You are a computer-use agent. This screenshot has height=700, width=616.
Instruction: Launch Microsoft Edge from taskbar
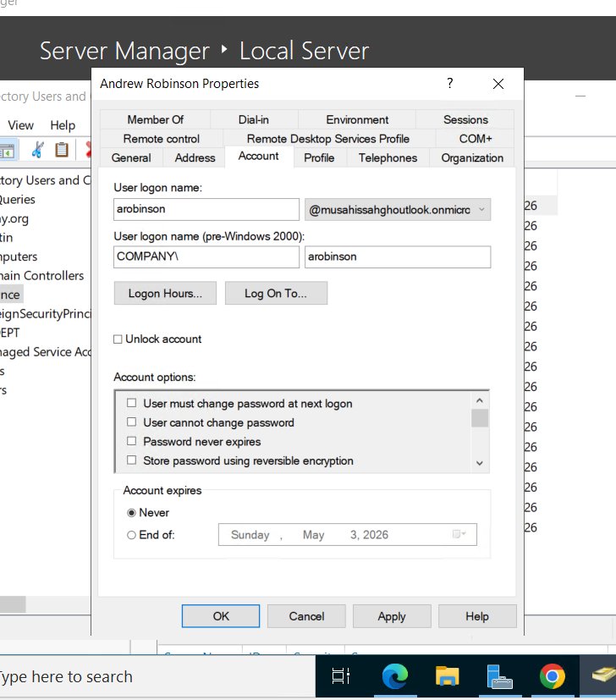click(394, 675)
